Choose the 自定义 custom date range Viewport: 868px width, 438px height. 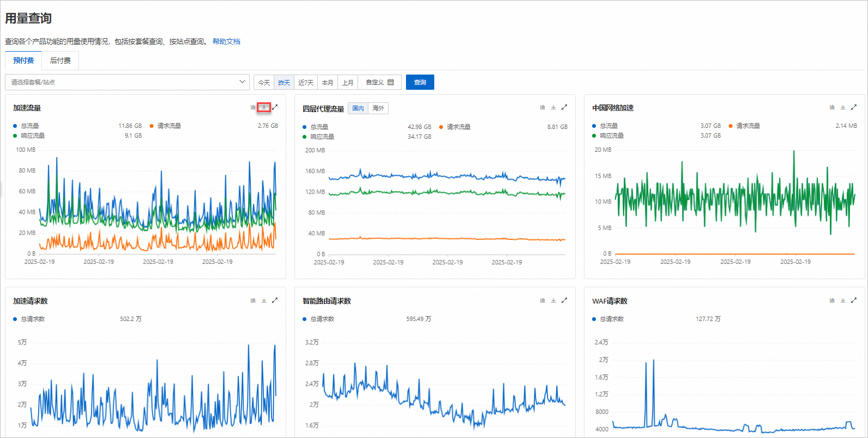(x=380, y=82)
